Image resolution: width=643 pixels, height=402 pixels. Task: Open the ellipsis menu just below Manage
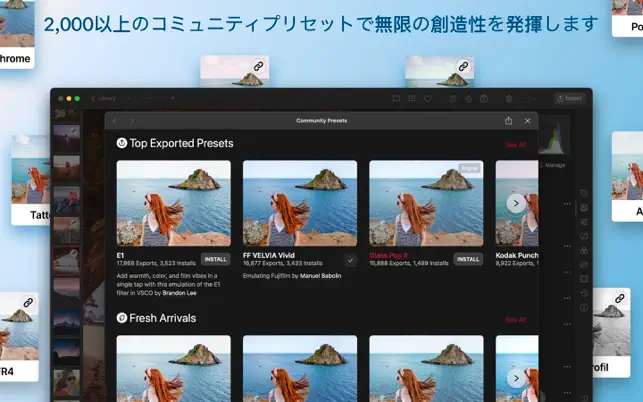[567, 204]
